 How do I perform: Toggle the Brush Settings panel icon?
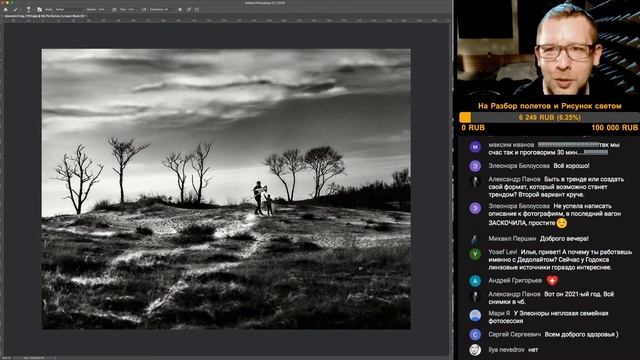pos(40,9)
